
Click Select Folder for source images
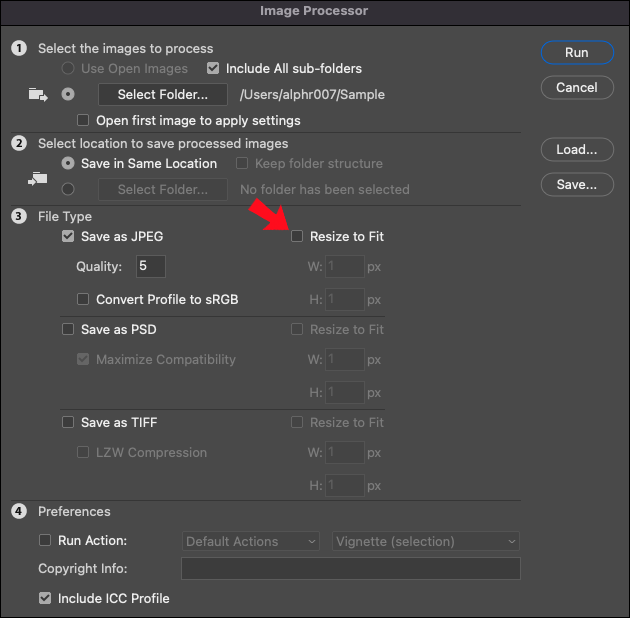[163, 95]
